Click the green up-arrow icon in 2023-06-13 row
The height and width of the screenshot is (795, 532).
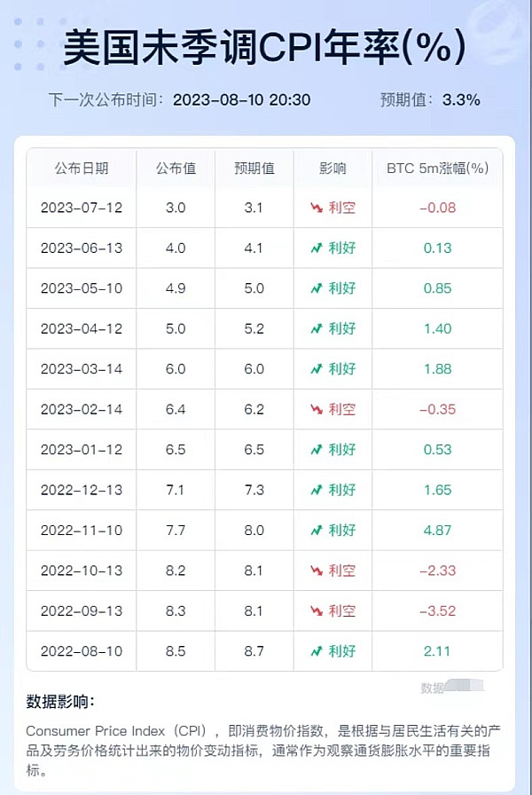pyautogui.click(x=317, y=248)
